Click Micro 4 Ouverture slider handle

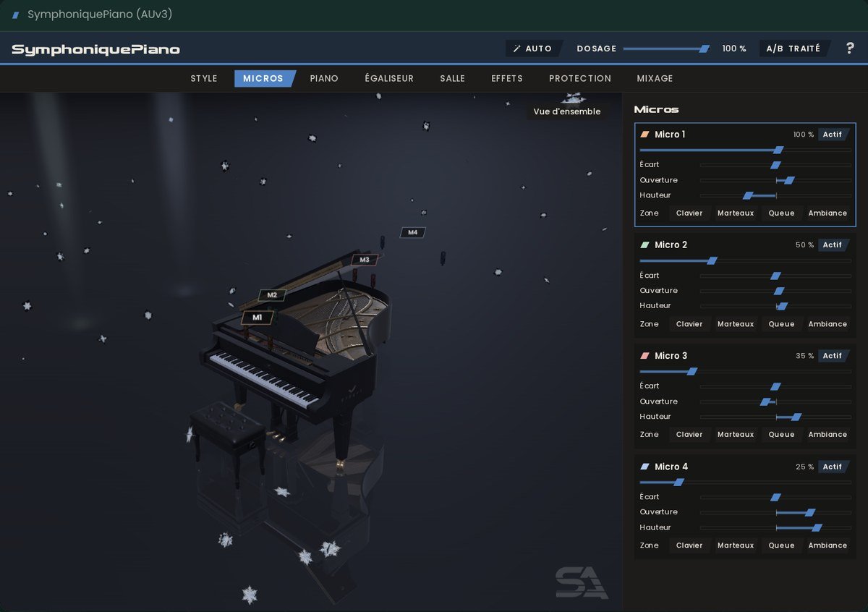pos(810,512)
